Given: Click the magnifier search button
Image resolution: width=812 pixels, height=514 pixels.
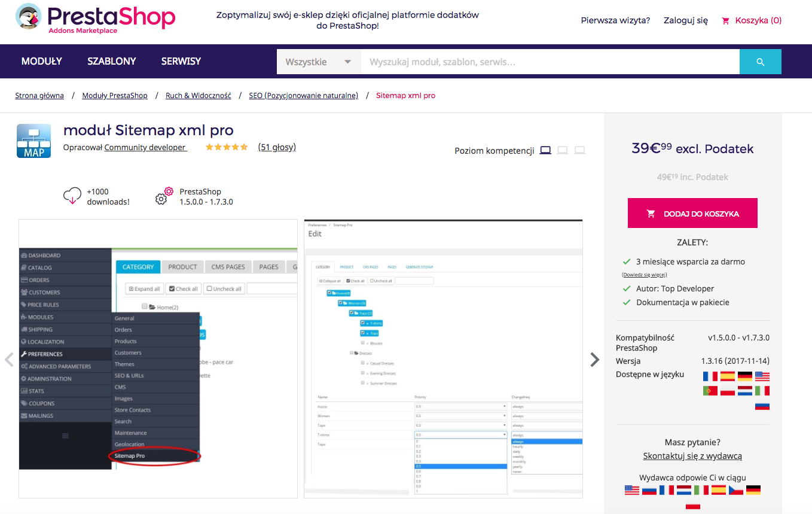Looking at the screenshot, I should tap(761, 62).
